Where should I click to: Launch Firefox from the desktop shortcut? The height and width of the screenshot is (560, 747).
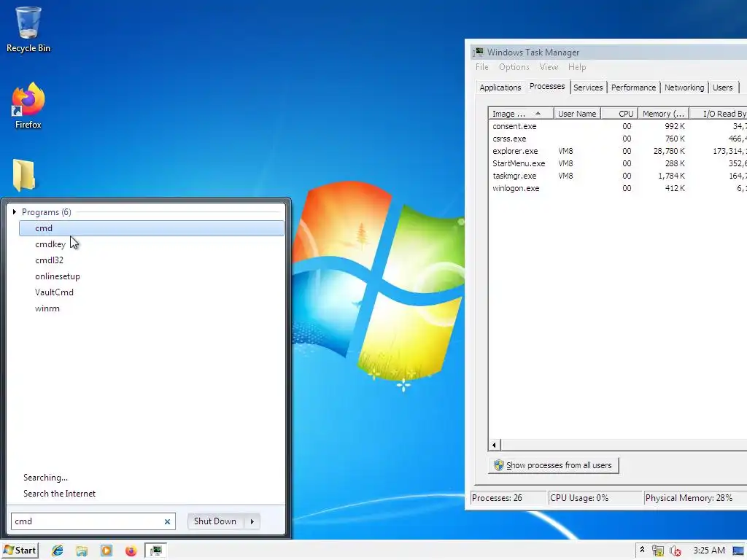pos(28,106)
